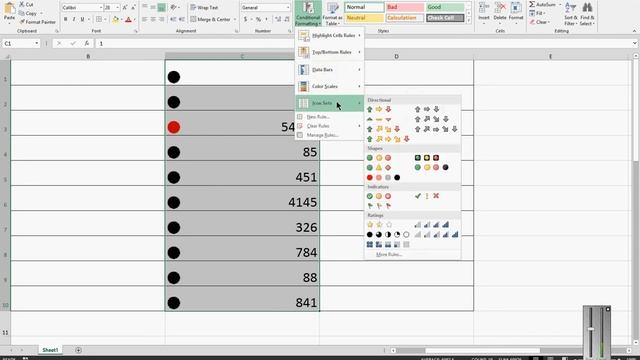Open Top/Bottom Rules submenu
This screenshot has width=640, height=360.
click(329, 52)
